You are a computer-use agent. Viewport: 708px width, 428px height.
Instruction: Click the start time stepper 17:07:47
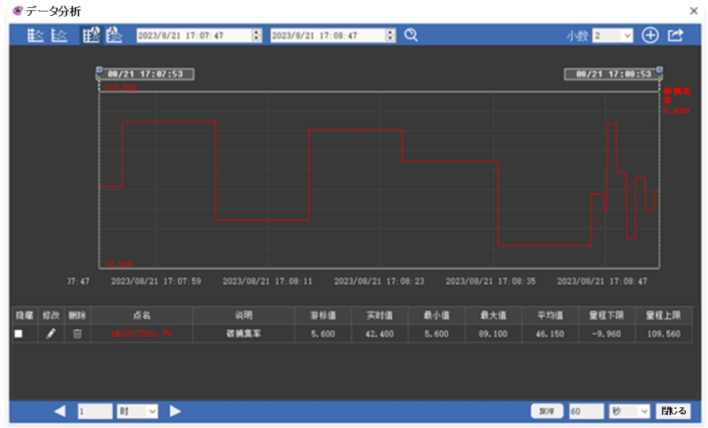point(257,35)
